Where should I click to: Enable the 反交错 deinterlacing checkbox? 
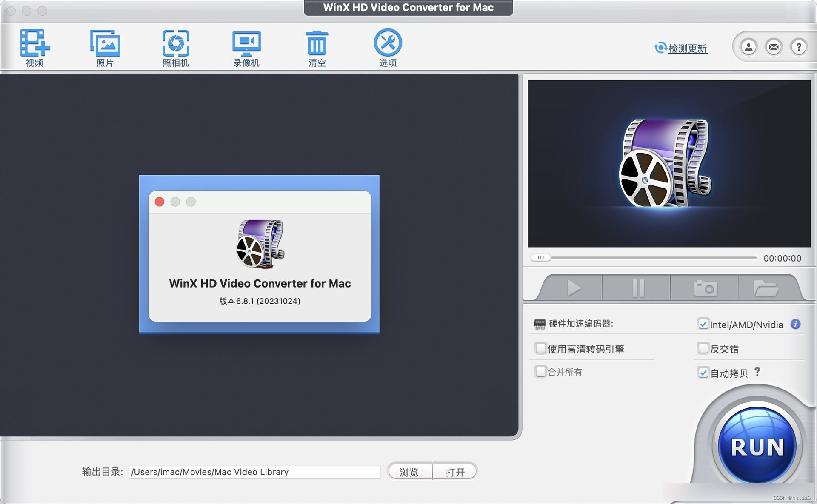703,348
